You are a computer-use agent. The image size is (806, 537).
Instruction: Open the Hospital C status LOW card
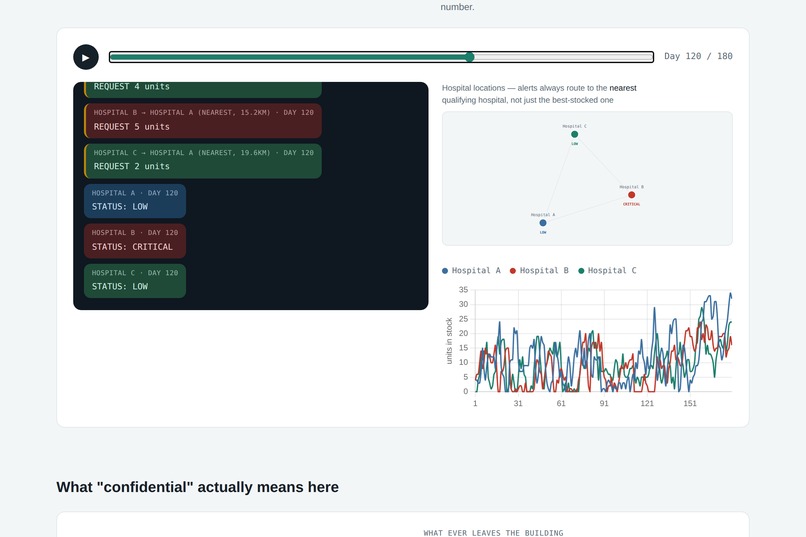click(135, 281)
